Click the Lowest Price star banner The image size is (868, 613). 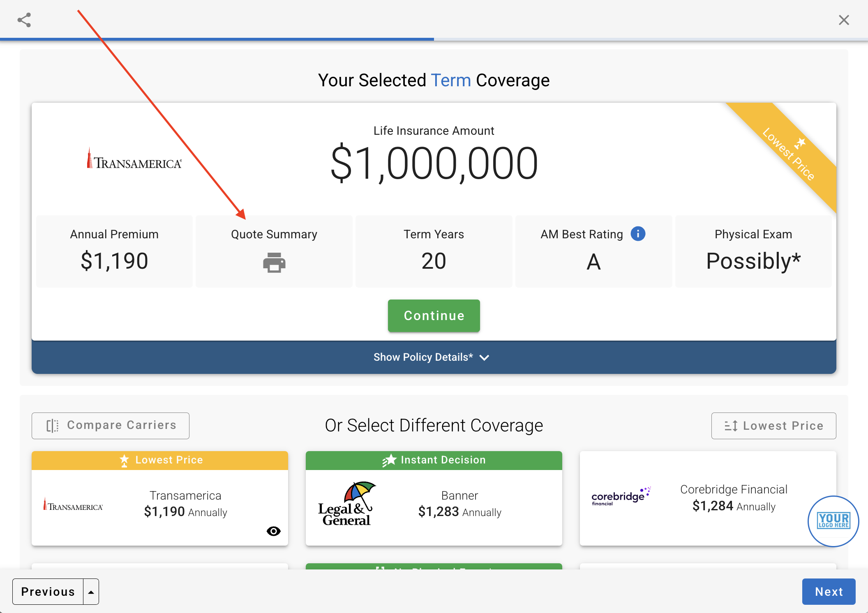[x=160, y=461]
